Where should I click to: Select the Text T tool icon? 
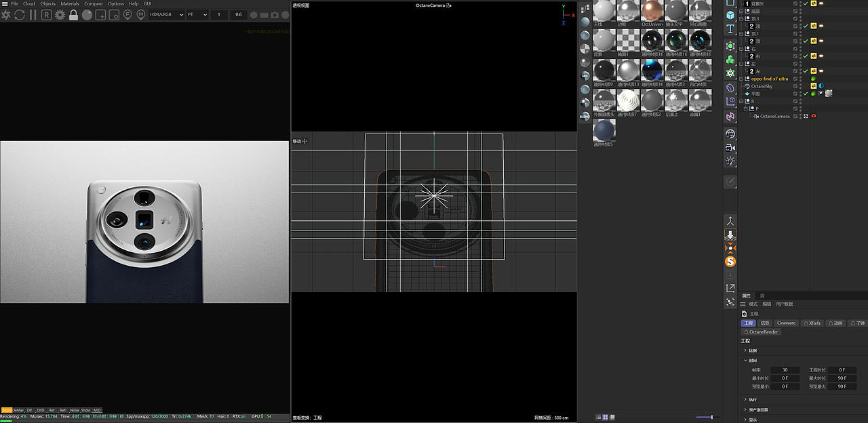[x=730, y=29]
